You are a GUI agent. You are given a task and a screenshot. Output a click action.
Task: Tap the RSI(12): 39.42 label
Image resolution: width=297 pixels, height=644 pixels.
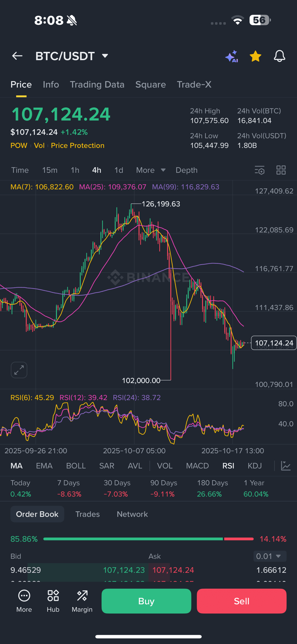pos(83,398)
